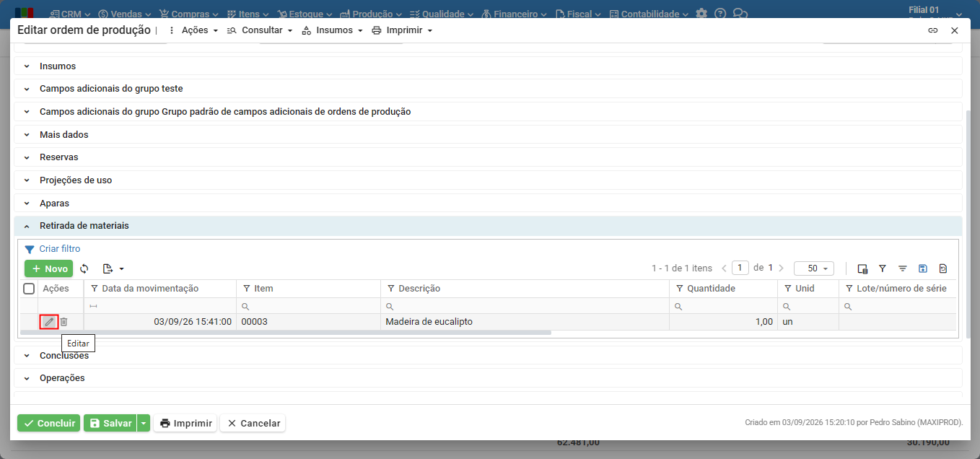Open the column chooser icon in grid toolbar
Screen dimensions: 980x459
point(862,268)
